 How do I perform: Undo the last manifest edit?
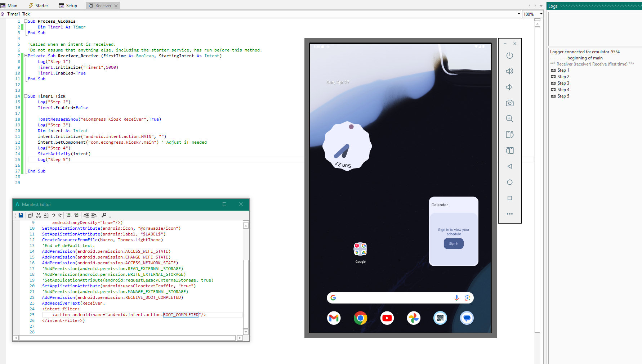click(x=53, y=215)
